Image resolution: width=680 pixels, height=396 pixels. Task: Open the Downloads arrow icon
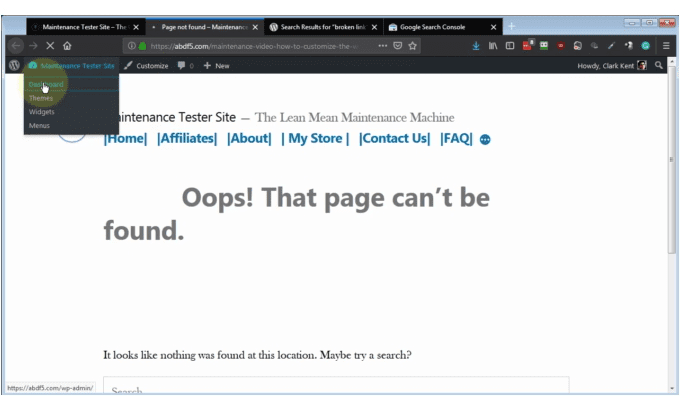point(476,46)
